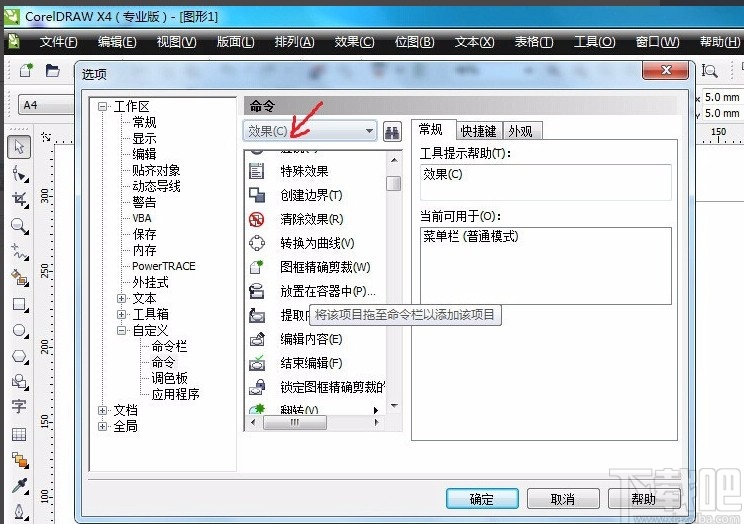Click the binoculars search button
744x524 pixels.
point(392,132)
